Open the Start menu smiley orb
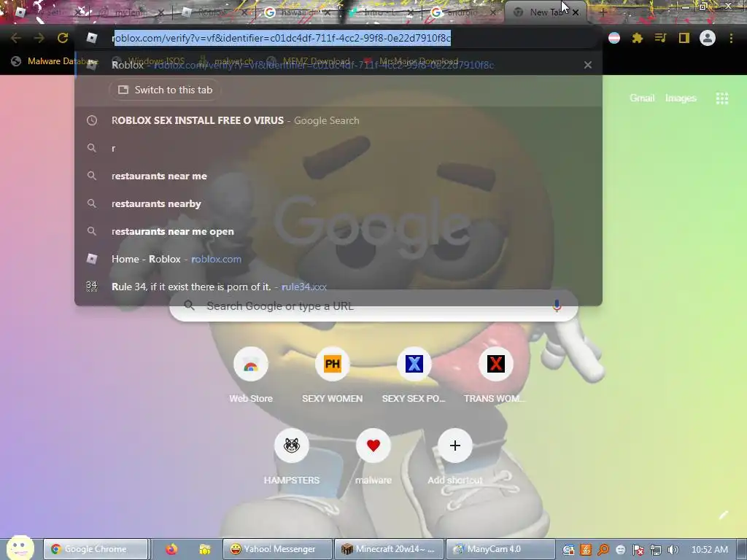 tap(20, 548)
